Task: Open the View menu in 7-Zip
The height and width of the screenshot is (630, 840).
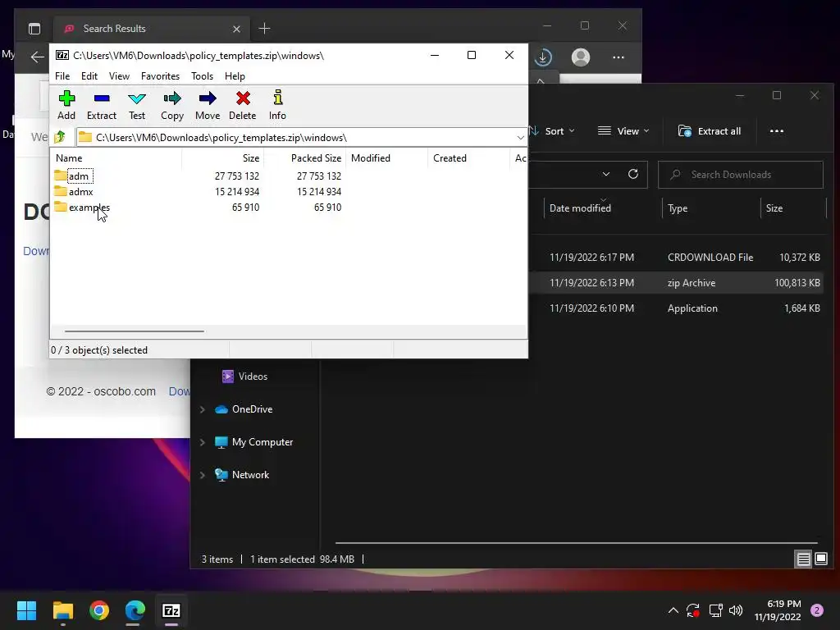Action: (119, 76)
